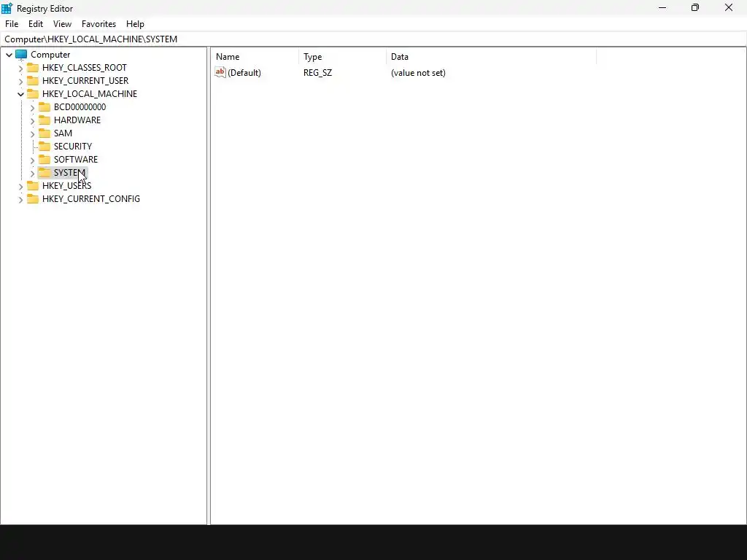Expand HKEY_CURRENT_USER with its chevron
The image size is (747, 560).
point(20,81)
